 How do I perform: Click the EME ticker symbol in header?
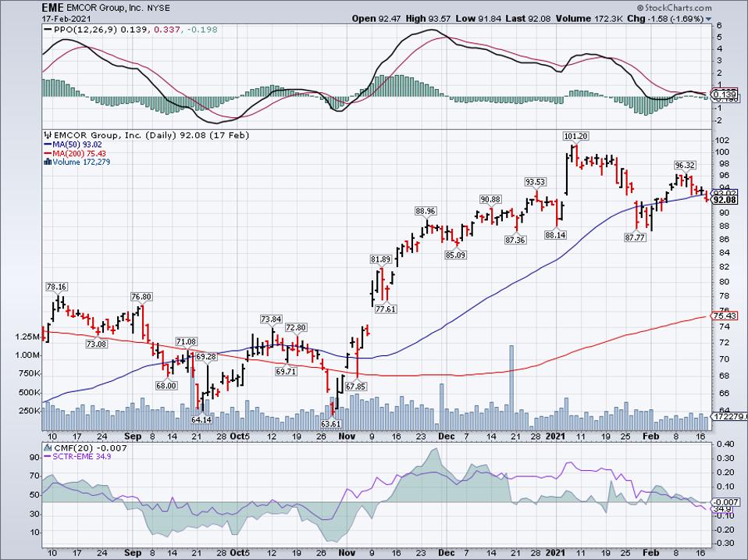(x=52, y=8)
